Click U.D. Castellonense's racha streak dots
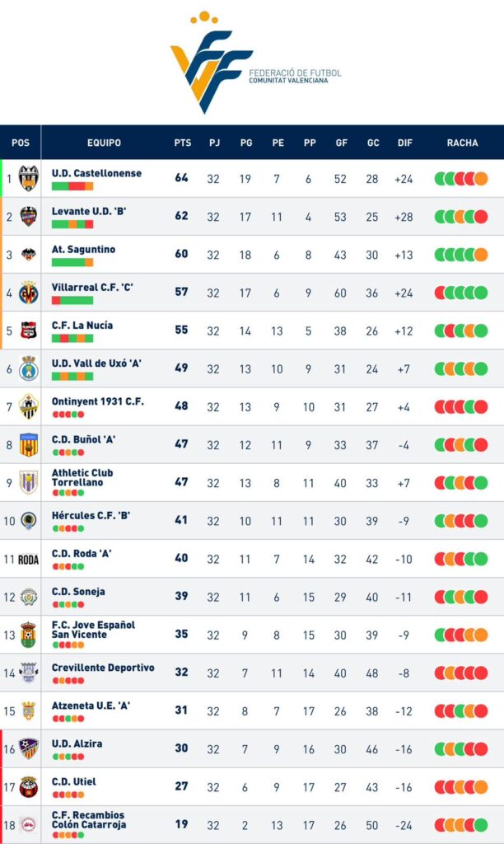The image size is (504, 844). (x=461, y=179)
